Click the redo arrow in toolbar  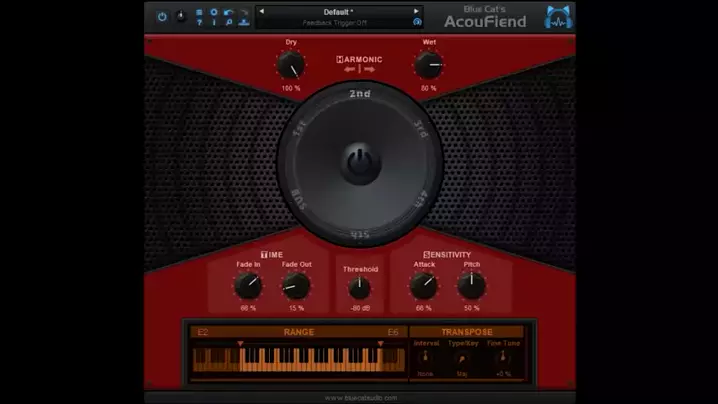point(243,13)
